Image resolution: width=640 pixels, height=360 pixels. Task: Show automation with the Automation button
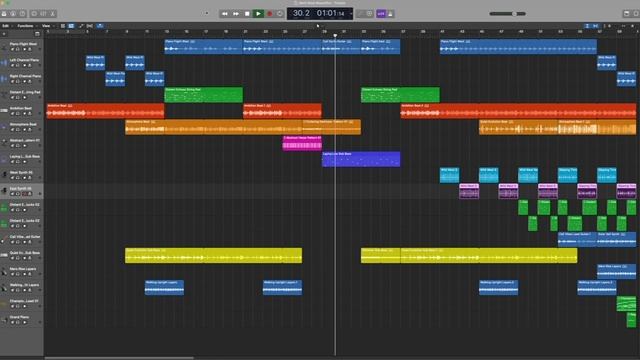pos(81,26)
